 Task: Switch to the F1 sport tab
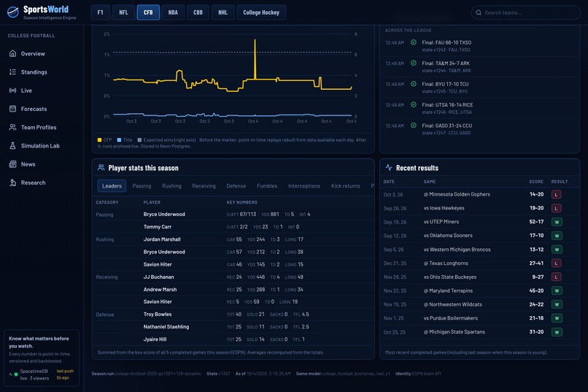[101, 12]
